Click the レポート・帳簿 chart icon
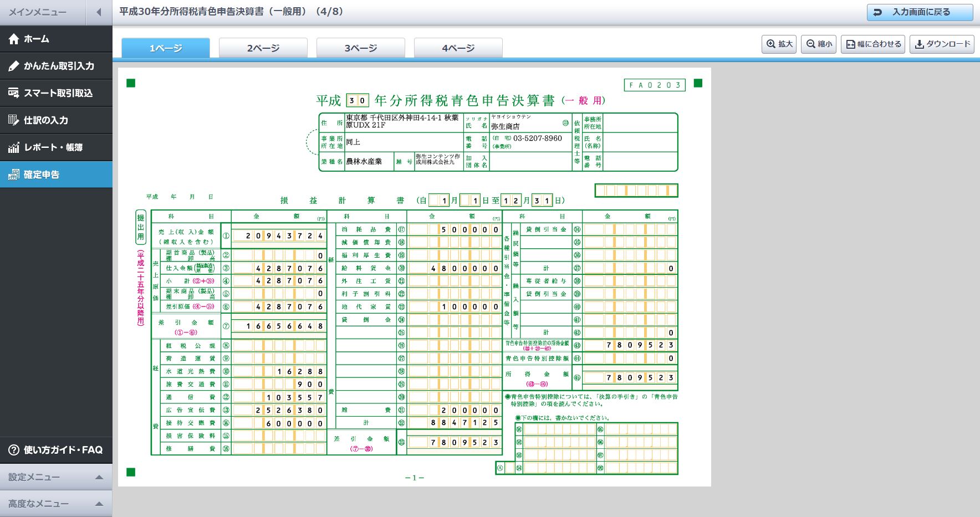The image size is (980, 517). pyautogui.click(x=14, y=147)
